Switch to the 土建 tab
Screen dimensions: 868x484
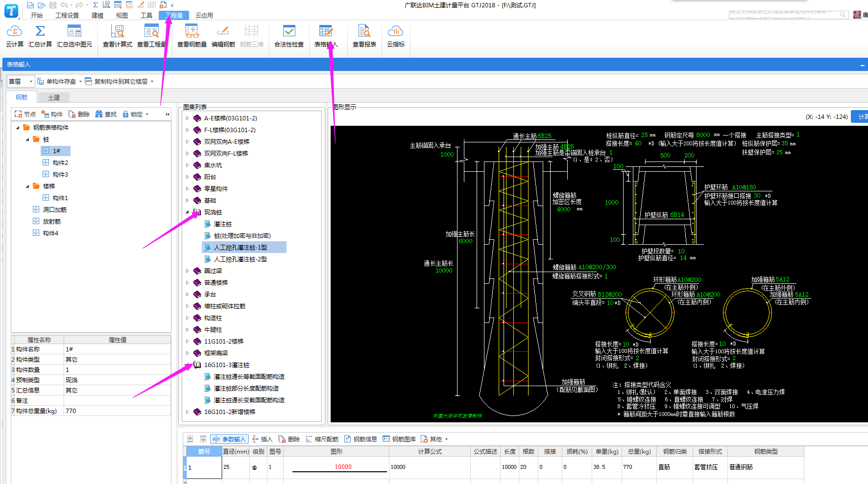point(54,97)
